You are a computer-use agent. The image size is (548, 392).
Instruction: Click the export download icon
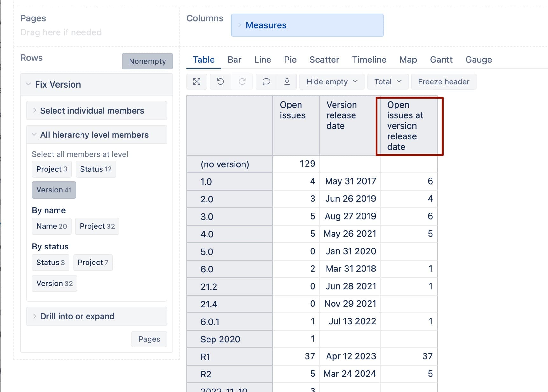pos(287,82)
